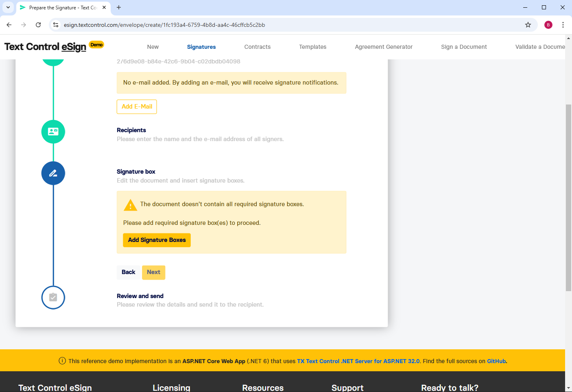Click the footer Licensing heading

(171, 388)
